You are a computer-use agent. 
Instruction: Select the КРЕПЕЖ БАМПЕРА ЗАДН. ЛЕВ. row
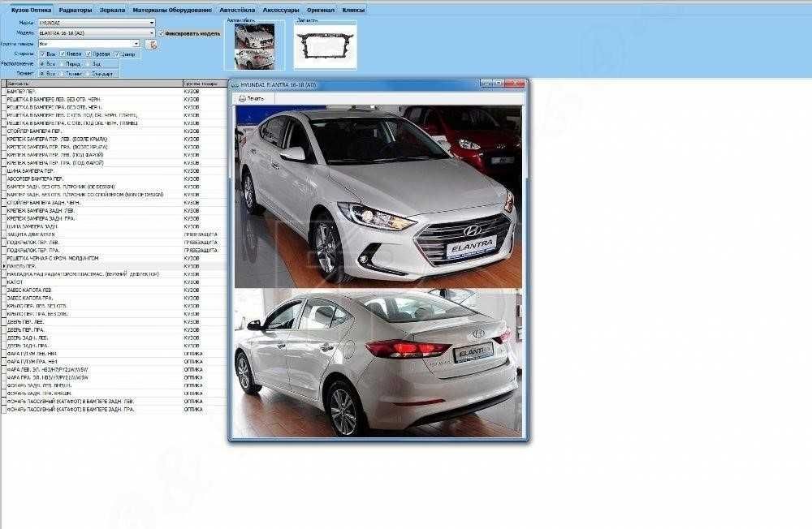tap(116, 211)
